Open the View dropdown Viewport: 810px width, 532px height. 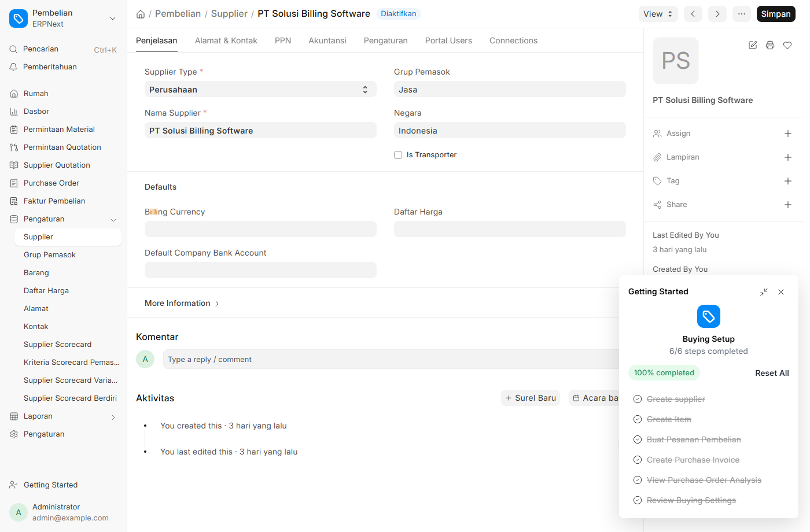pos(658,14)
